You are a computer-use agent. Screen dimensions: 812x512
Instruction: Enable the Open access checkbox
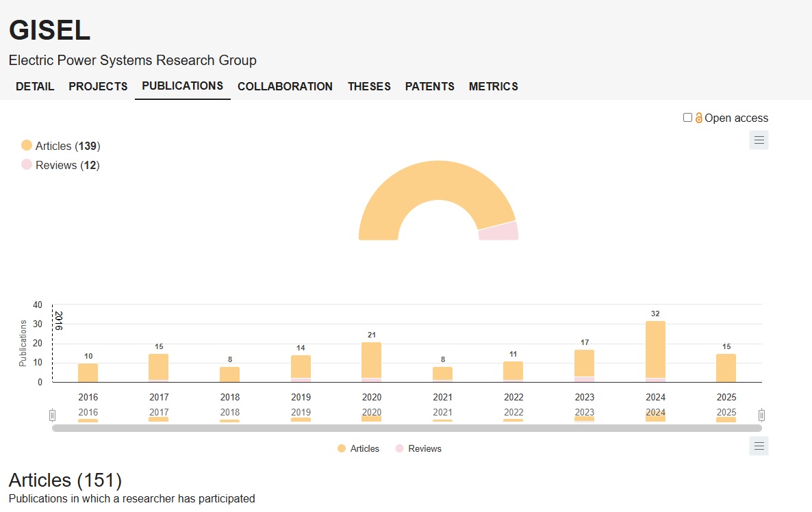tap(687, 118)
